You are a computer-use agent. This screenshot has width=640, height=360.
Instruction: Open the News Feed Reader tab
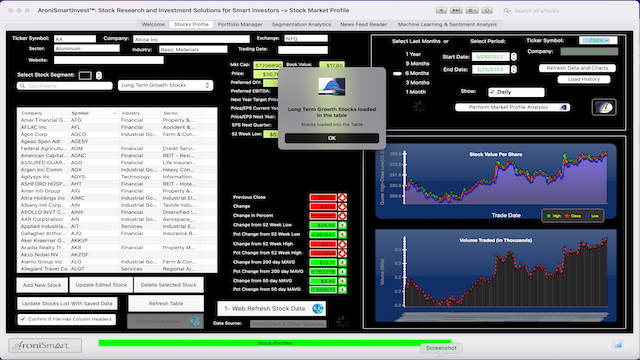363,24
